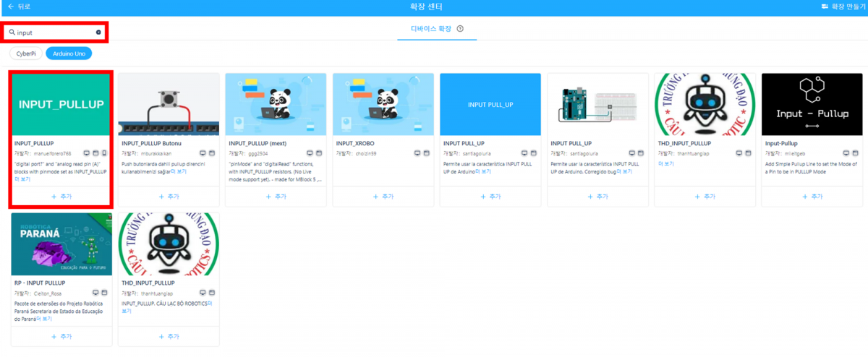Click the magnifier icon in the search box

tap(12, 33)
